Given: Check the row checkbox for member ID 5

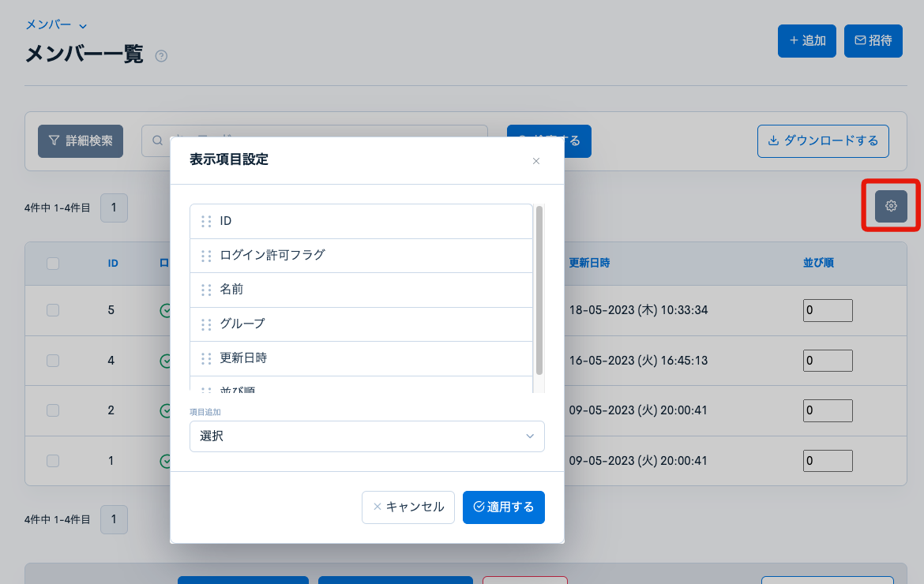Looking at the screenshot, I should [53, 309].
